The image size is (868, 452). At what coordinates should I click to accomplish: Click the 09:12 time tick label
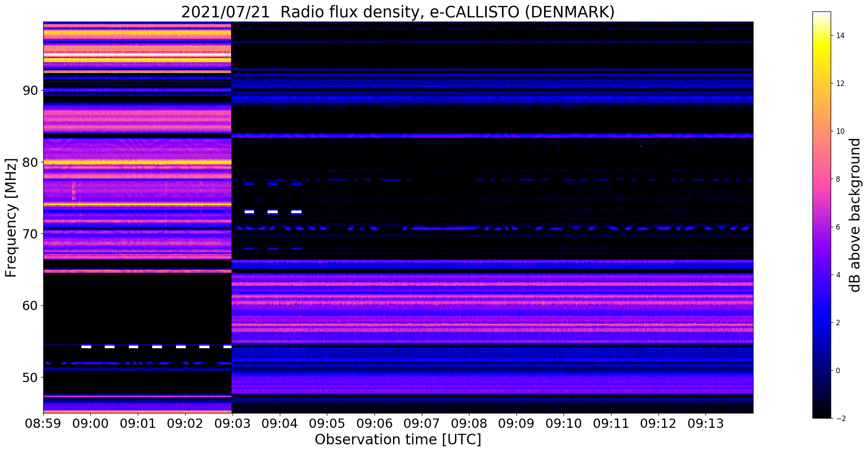click(659, 423)
